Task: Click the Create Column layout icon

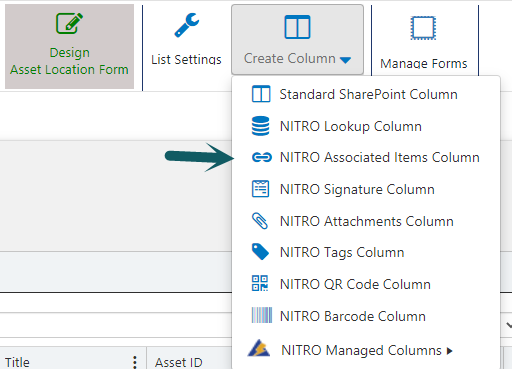Action: click(x=297, y=27)
